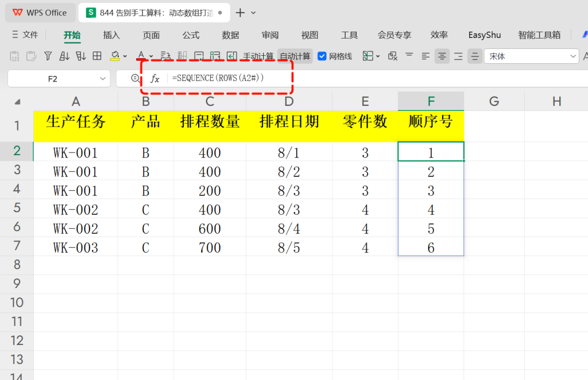Switch to the 工具 tab
This screenshot has height=380, width=588.
click(x=349, y=35)
